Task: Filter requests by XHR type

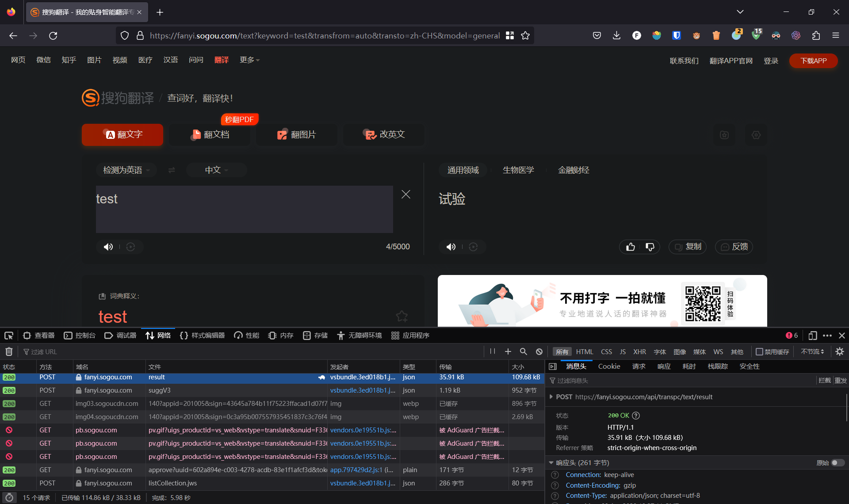Action: [639, 352]
